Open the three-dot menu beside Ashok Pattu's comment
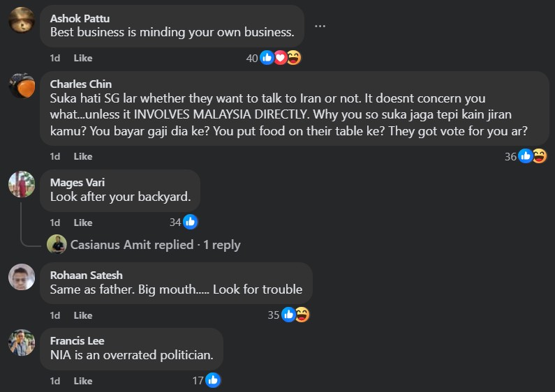 point(320,26)
